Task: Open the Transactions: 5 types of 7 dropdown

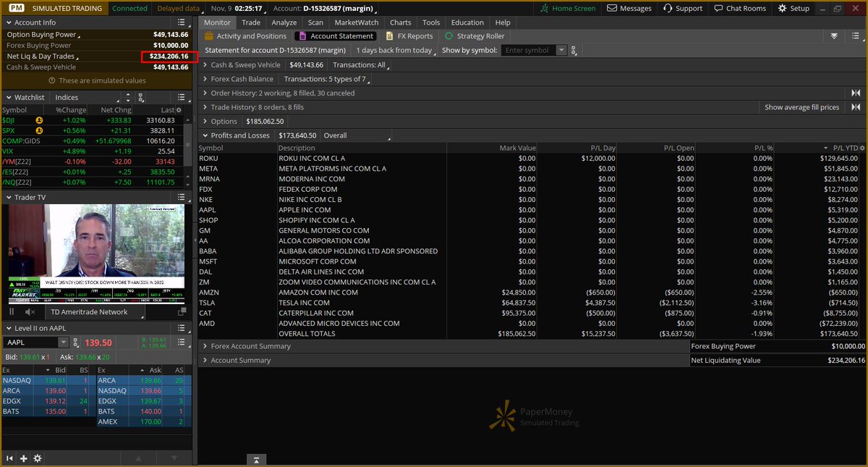Action: pyautogui.click(x=328, y=79)
